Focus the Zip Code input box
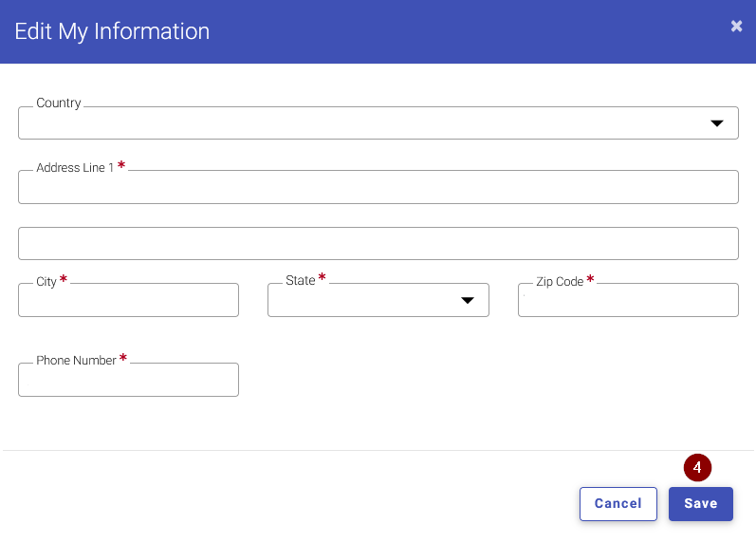This screenshot has height=543, width=756. [628, 300]
